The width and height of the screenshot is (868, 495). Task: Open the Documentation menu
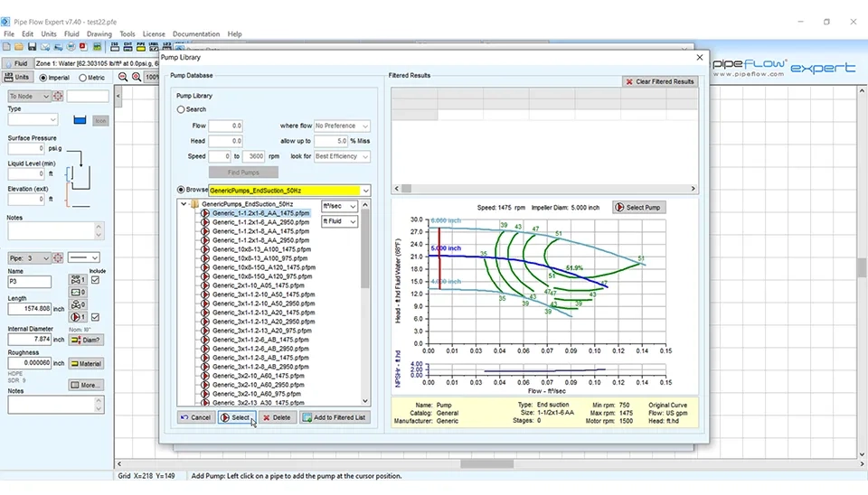[x=196, y=34]
